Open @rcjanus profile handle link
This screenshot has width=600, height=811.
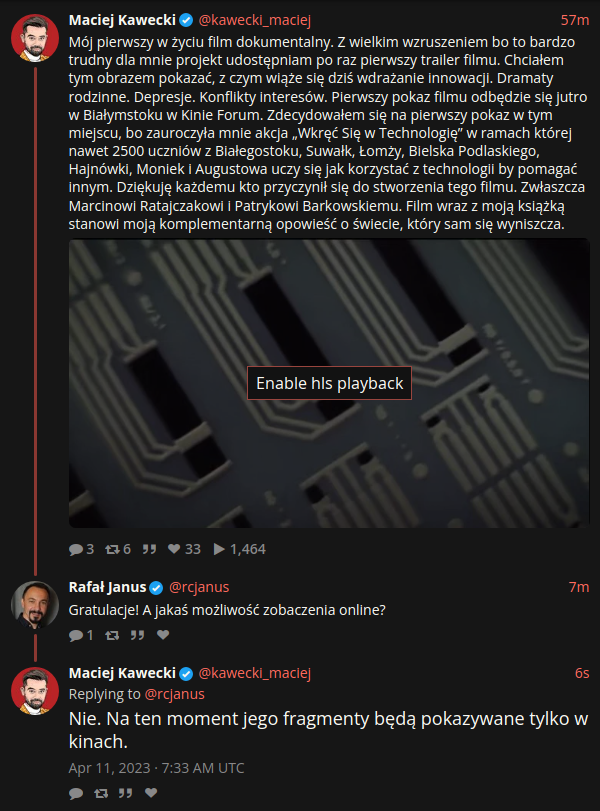[x=199, y=587]
